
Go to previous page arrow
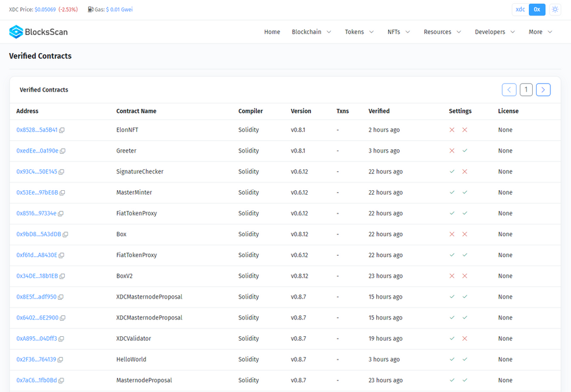point(509,90)
